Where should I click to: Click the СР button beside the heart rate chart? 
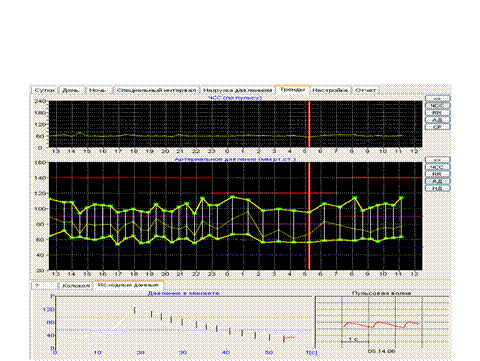(437, 127)
